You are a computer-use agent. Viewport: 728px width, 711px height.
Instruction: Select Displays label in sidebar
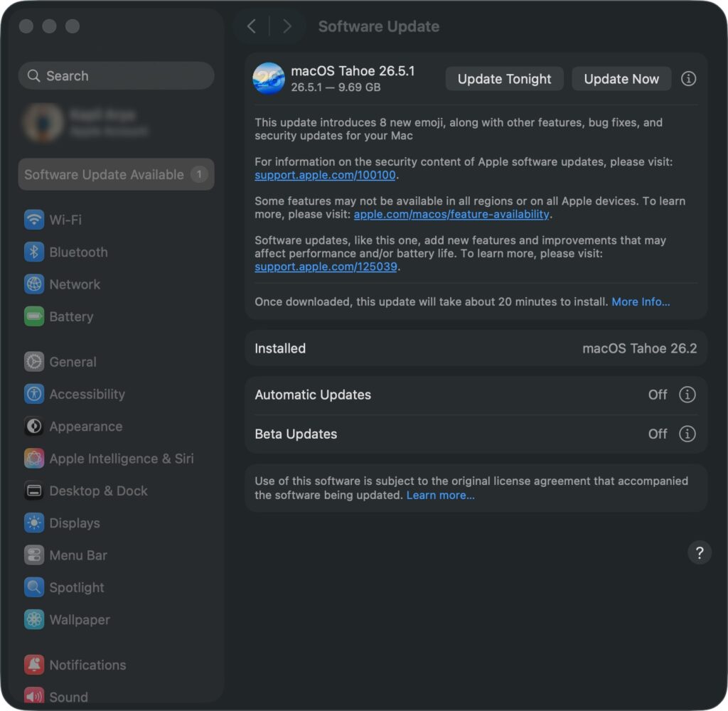coord(75,523)
